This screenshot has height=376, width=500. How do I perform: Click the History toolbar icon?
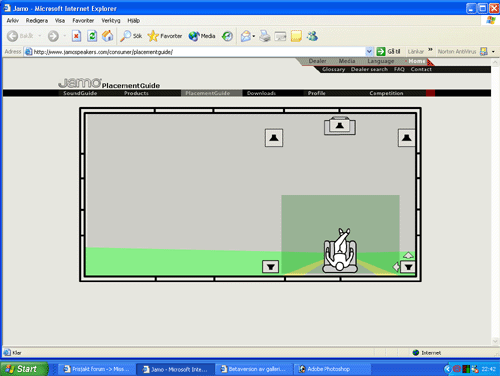click(x=227, y=36)
